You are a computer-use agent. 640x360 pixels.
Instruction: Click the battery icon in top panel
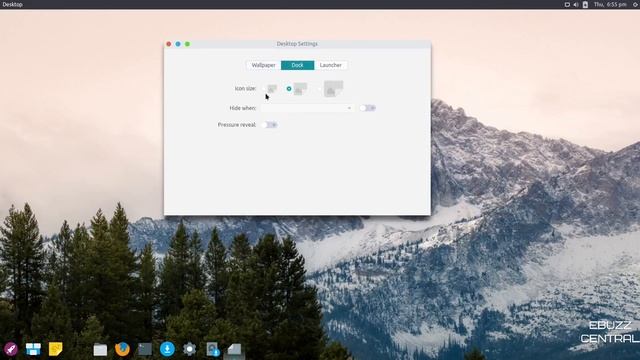(x=585, y=4)
